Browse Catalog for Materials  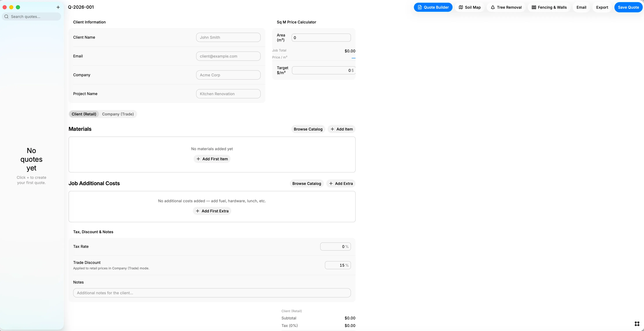click(x=308, y=129)
